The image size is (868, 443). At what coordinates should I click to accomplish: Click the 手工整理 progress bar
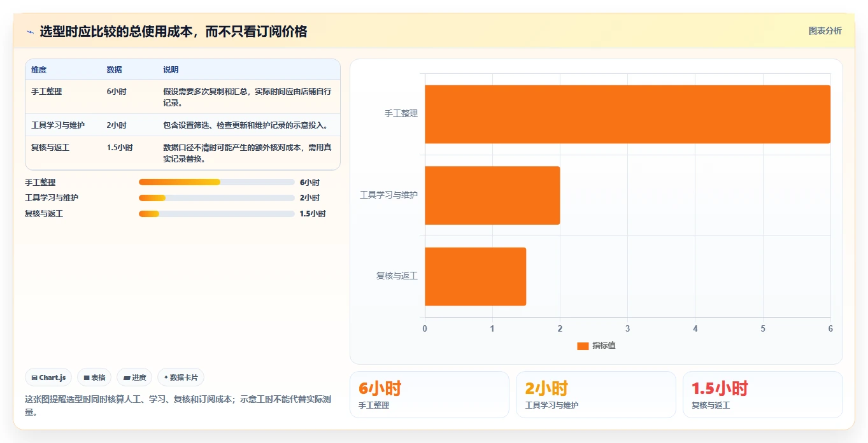click(217, 182)
